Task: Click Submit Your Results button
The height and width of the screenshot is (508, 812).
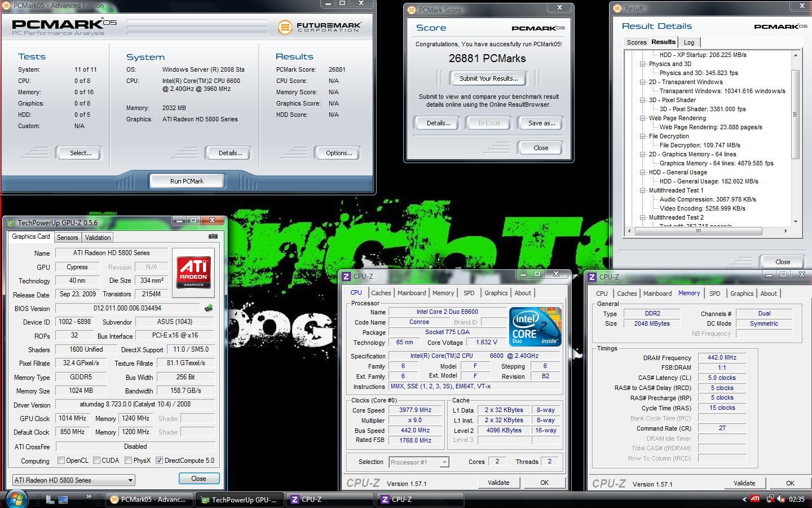Action: click(488, 78)
